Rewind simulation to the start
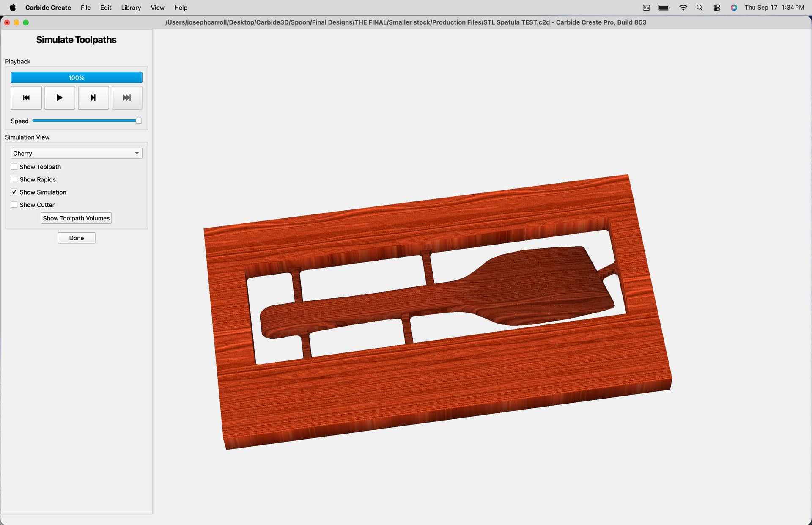The height and width of the screenshot is (525, 812). pos(26,98)
